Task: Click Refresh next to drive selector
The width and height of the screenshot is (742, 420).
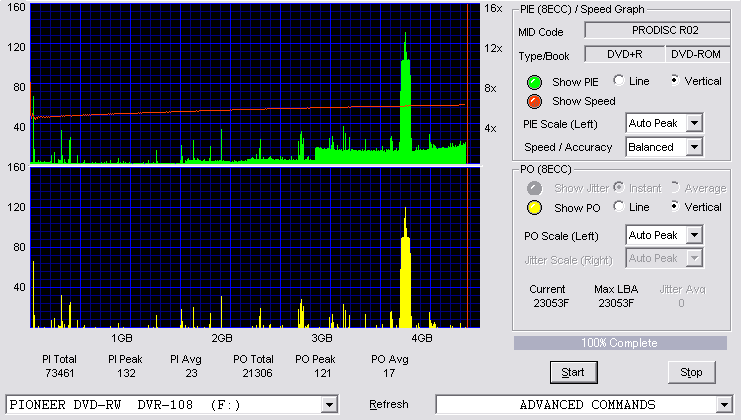Action: (389, 404)
